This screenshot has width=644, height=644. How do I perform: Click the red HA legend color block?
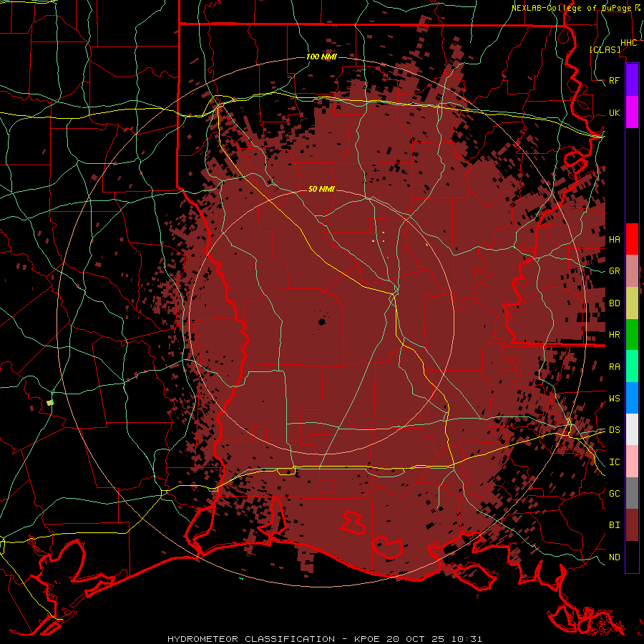coord(632,239)
